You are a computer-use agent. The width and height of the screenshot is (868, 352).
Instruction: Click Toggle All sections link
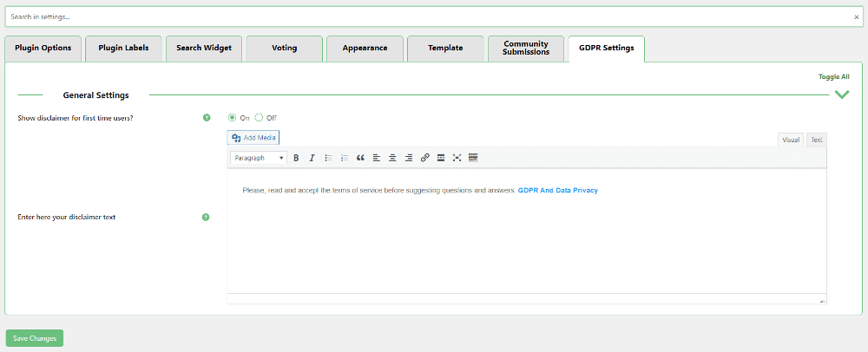(x=833, y=76)
